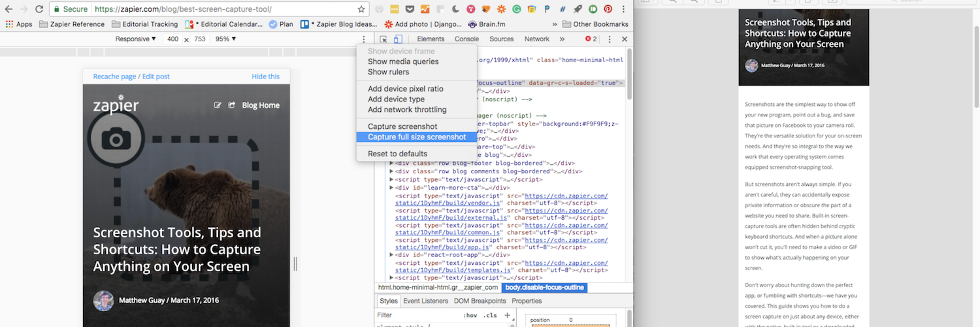Toggle the device toolbar icon
Image resolution: width=980 pixels, height=327 pixels.
(x=397, y=39)
